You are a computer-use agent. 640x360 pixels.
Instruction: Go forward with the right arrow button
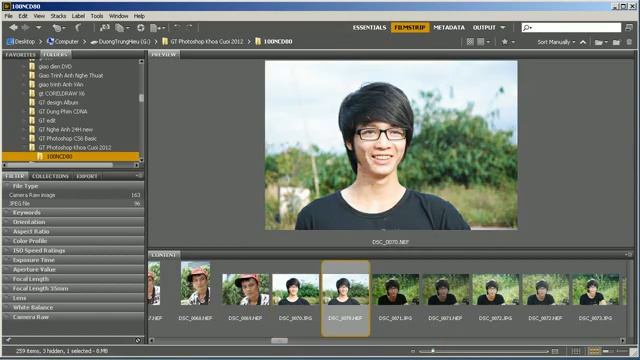(25, 27)
